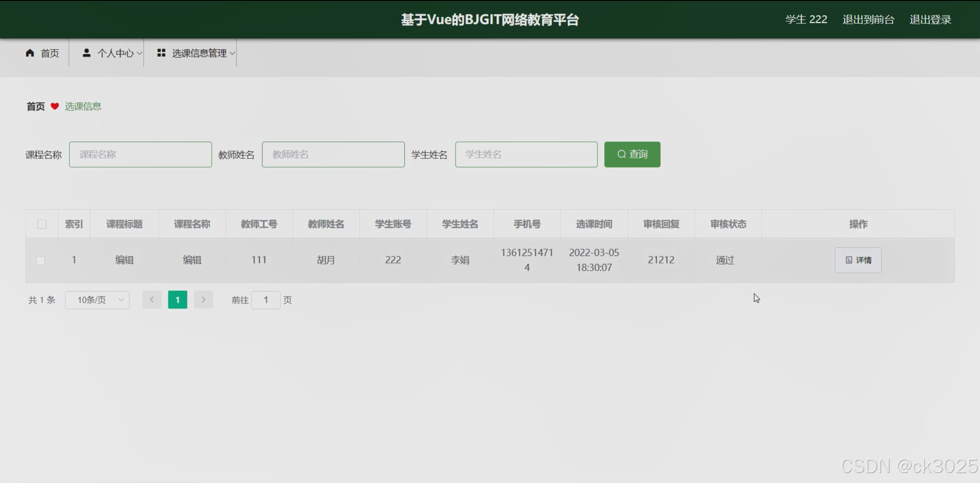
Task: Click 退出登录 to log out
Action: (x=930, y=20)
